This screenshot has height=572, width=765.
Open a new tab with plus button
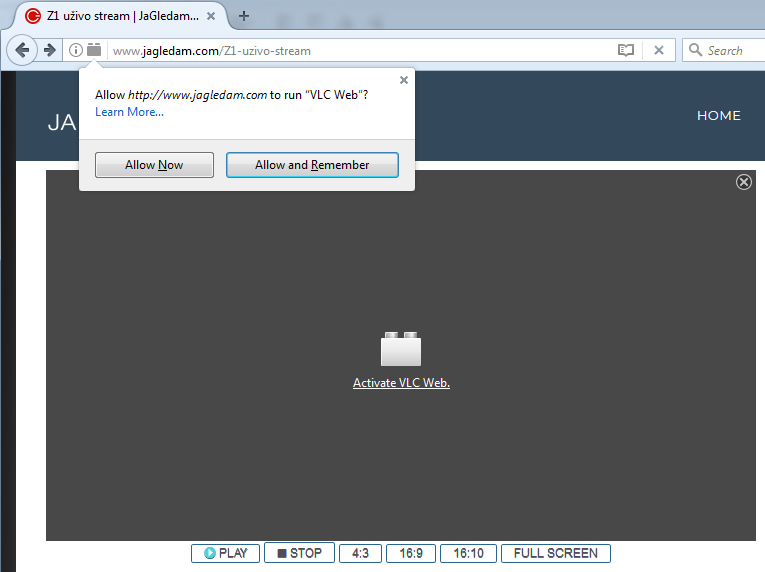click(244, 16)
